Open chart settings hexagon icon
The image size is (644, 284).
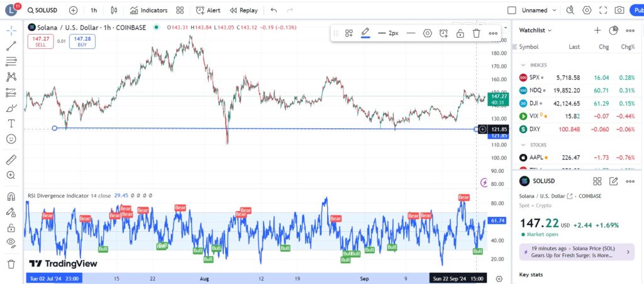(587, 10)
